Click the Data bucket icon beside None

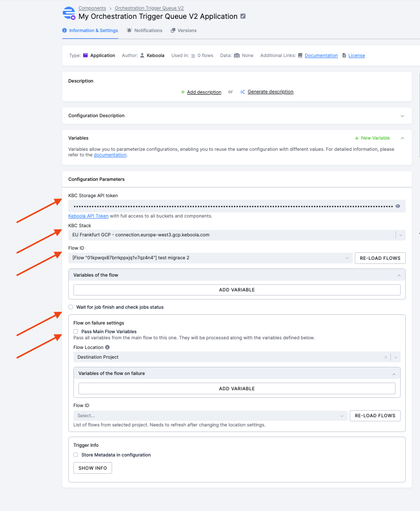237,56
